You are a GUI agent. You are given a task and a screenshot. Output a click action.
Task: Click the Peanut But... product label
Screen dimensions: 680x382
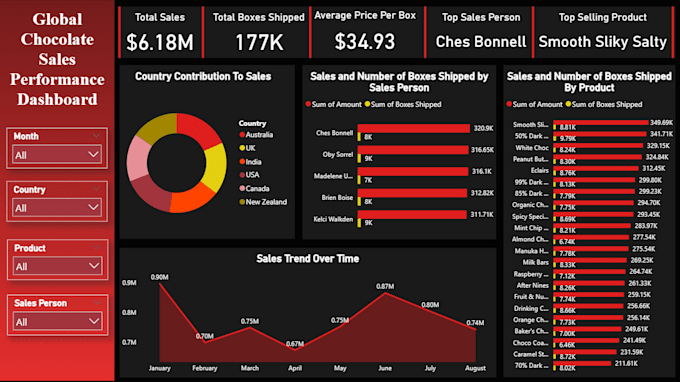click(x=530, y=159)
